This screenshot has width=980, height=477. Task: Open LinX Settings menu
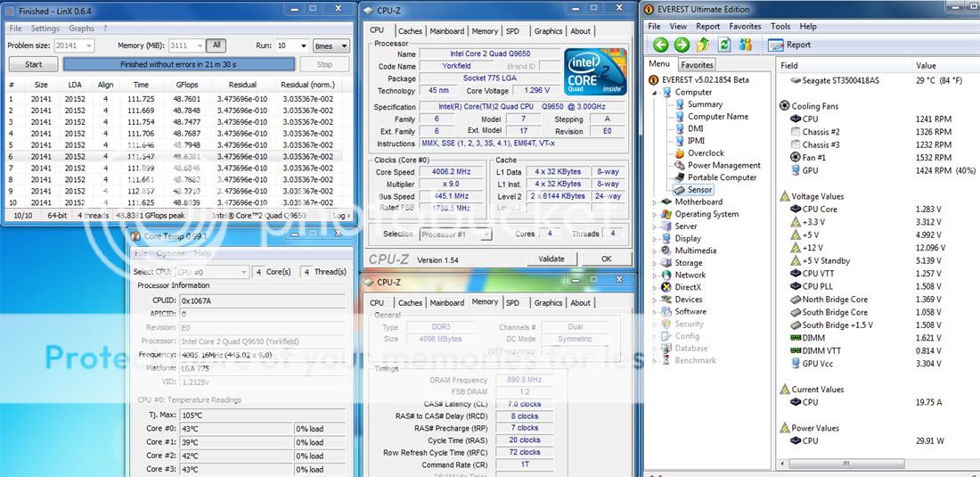(45, 29)
